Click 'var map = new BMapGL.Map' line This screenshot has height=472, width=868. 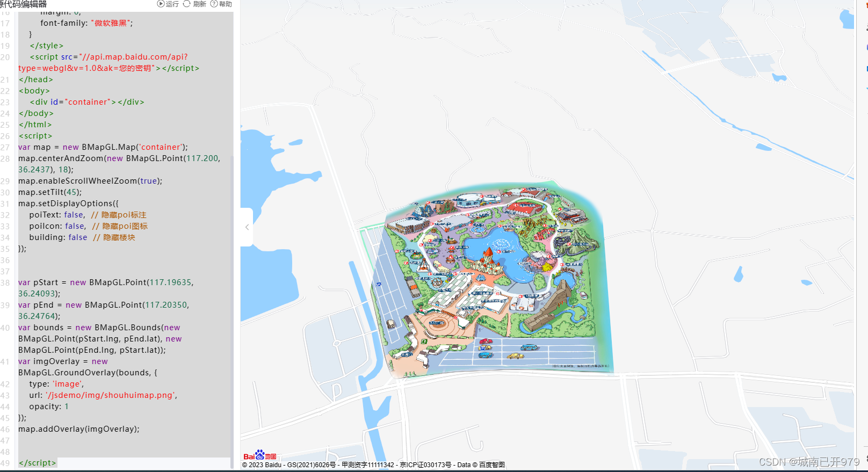[x=103, y=147]
